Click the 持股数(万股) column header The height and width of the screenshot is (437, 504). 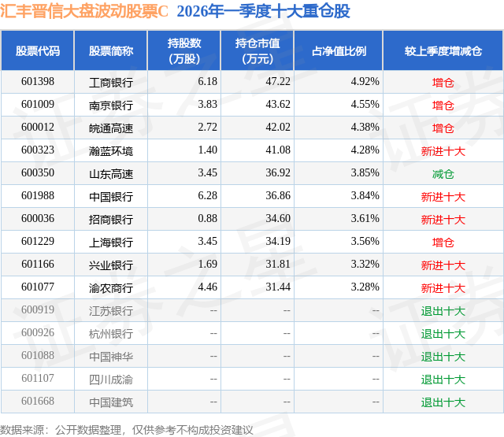[184, 50]
